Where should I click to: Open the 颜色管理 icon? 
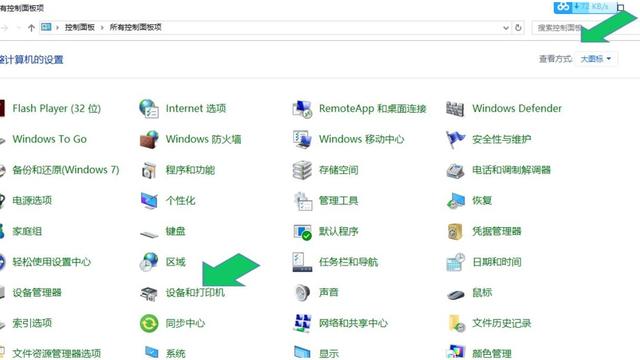tap(456, 352)
